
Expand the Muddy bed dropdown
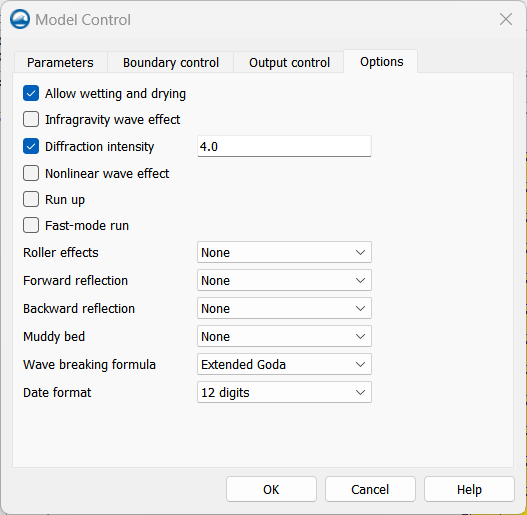coord(284,336)
